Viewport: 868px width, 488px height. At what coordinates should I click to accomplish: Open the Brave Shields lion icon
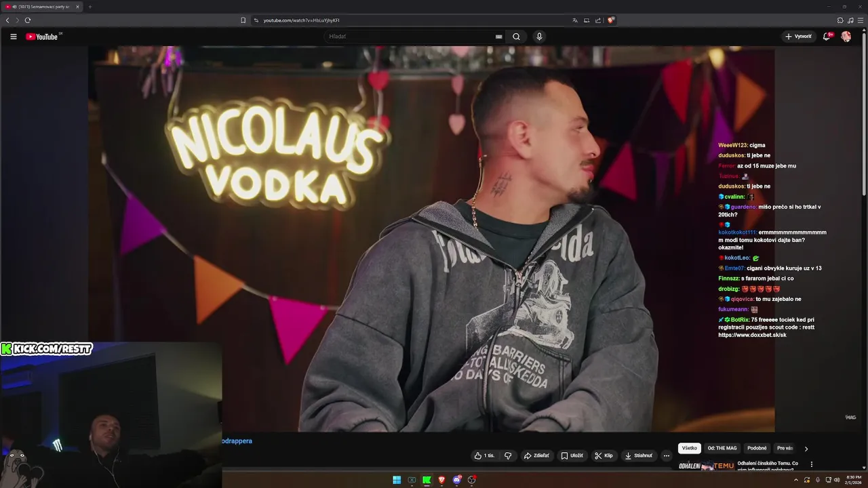pos(611,20)
